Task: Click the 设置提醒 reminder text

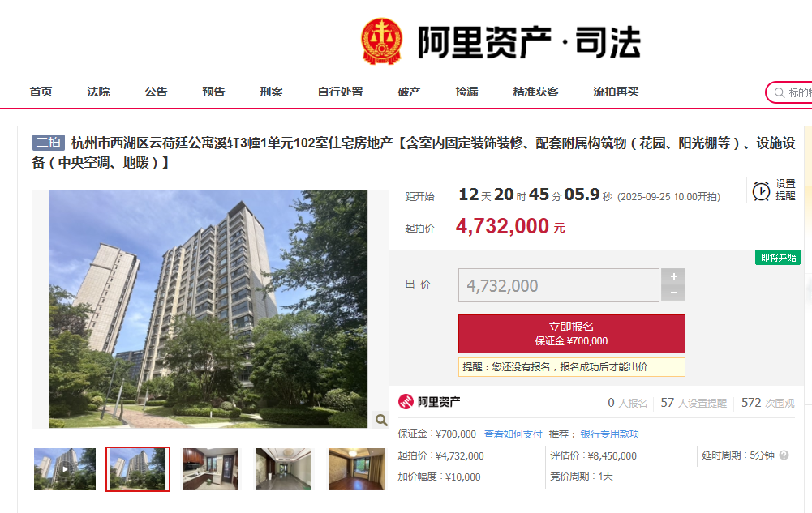Action: [x=785, y=190]
